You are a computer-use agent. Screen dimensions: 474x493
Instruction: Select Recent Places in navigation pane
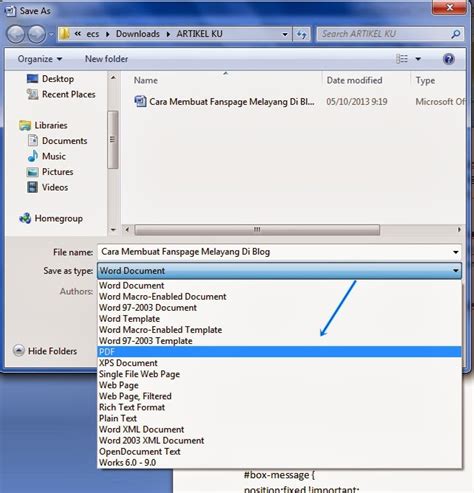click(x=61, y=94)
